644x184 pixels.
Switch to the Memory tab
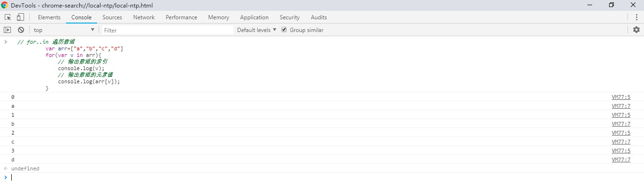[219, 17]
